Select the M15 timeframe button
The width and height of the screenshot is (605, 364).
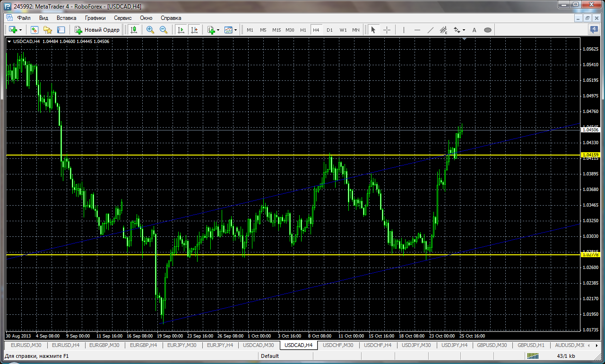(277, 30)
